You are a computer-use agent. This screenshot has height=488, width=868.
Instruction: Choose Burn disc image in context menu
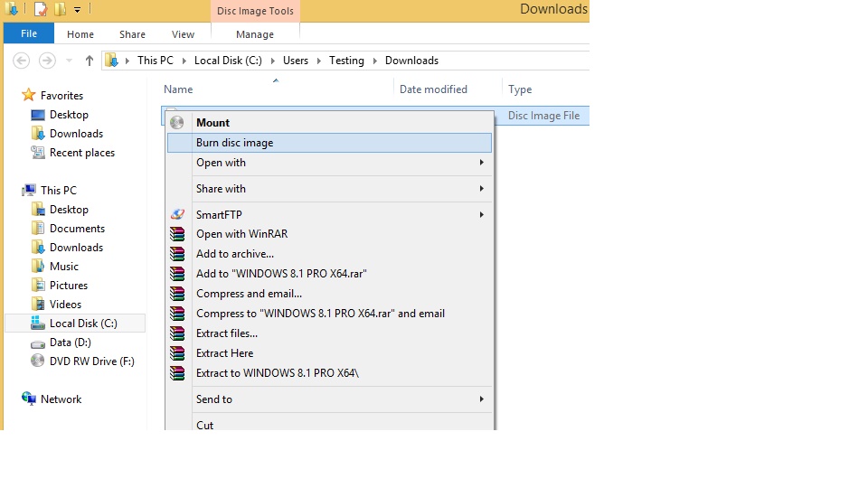pos(329,143)
